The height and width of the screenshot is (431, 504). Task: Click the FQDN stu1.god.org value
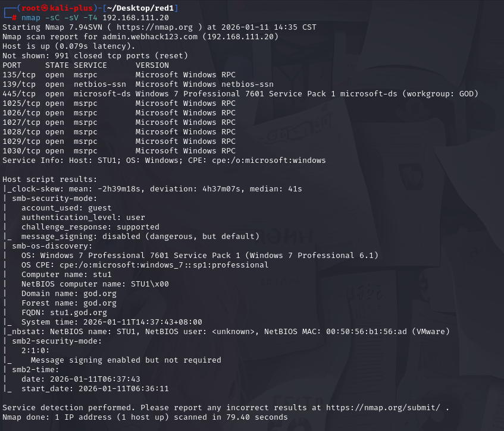(79, 313)
